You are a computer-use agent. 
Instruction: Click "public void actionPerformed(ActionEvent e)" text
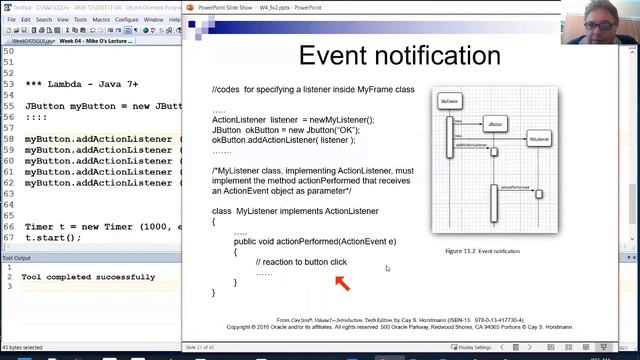click(x=315, y=242)
